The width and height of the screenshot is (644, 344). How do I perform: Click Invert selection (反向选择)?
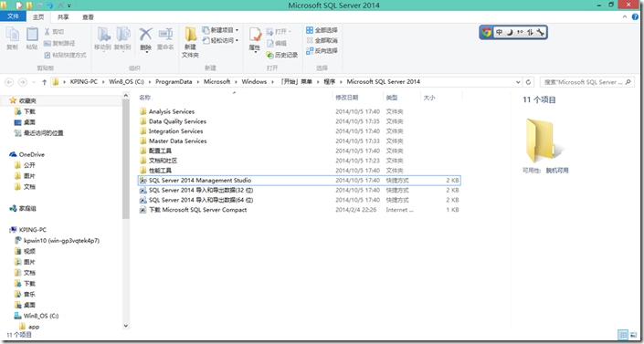(322, 51)
